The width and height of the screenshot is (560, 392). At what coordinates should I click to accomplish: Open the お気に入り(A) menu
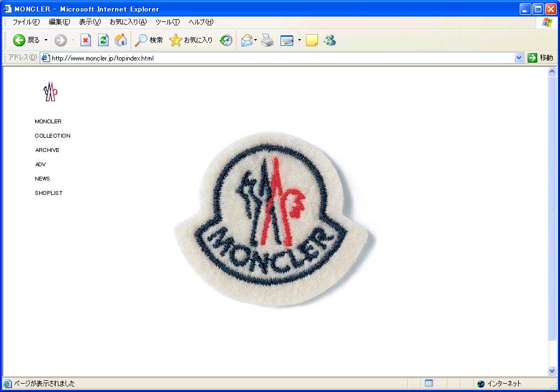coord(128,22)
